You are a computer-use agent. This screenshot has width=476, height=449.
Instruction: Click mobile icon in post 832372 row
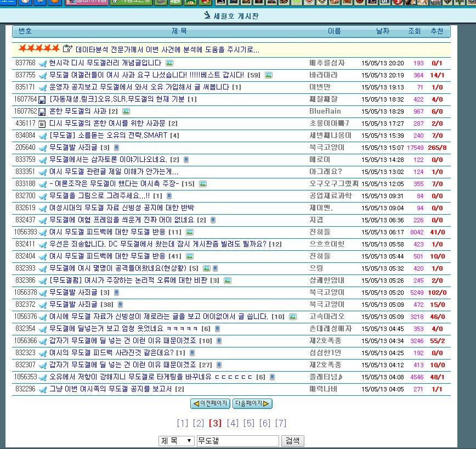[120, 305]
